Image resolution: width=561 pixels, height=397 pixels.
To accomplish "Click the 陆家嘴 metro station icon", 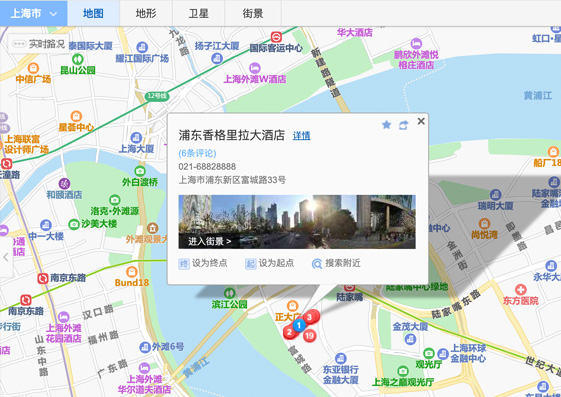I will pyautogui.click(x=350, y=288).
